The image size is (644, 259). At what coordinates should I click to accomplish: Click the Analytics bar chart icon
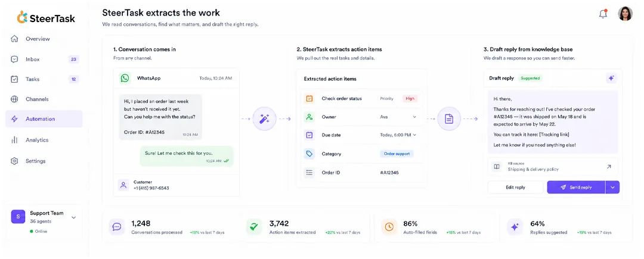coord(14,140)
